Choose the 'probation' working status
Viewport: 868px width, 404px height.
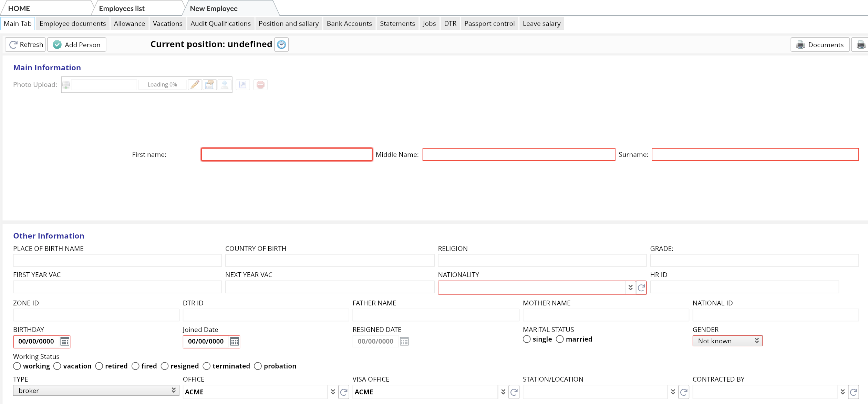point(258,366)
